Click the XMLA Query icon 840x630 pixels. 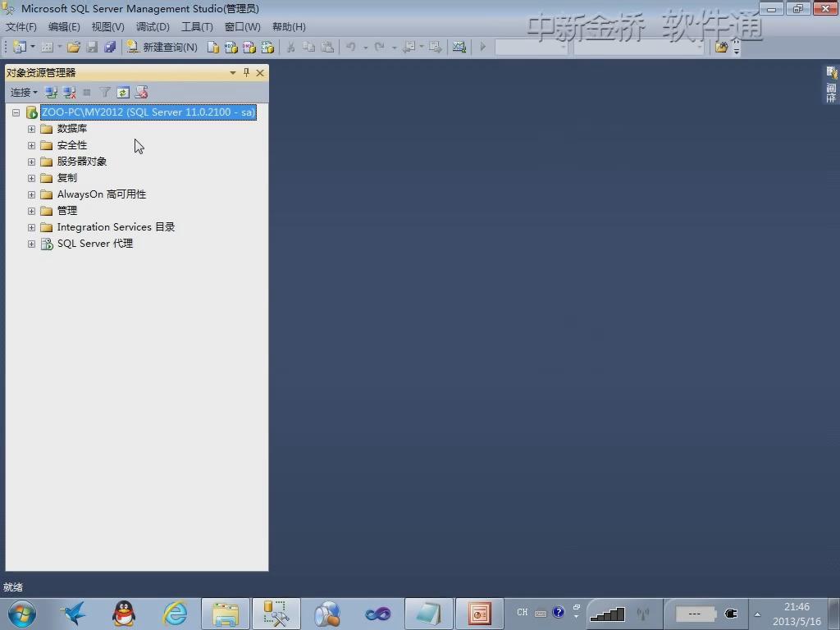click(x=267, y=47)
